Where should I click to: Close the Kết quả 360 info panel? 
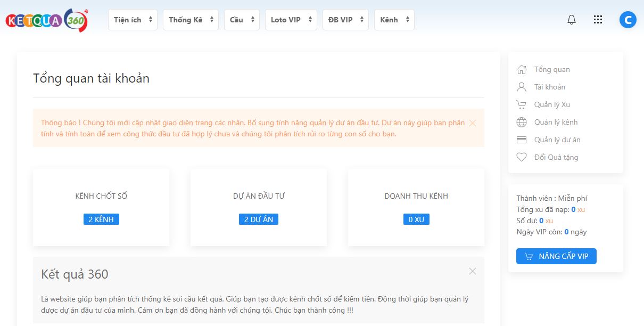point(472,271)
